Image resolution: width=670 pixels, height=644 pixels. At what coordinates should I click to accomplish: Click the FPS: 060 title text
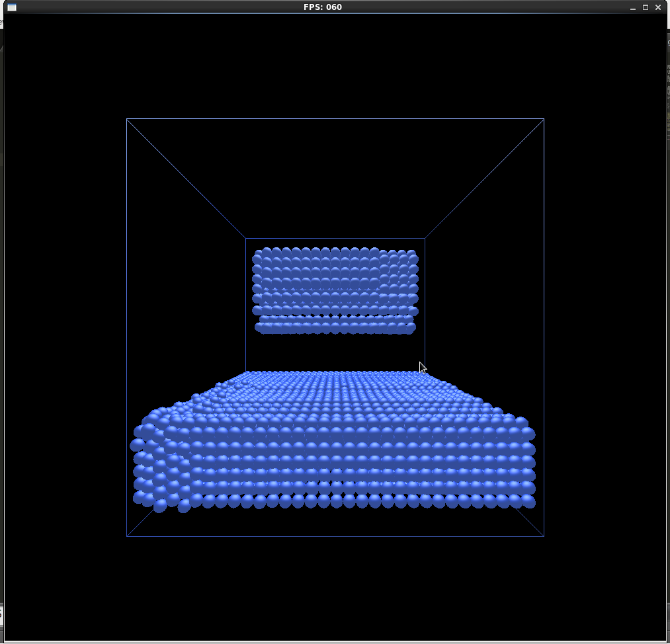[323, 7]
